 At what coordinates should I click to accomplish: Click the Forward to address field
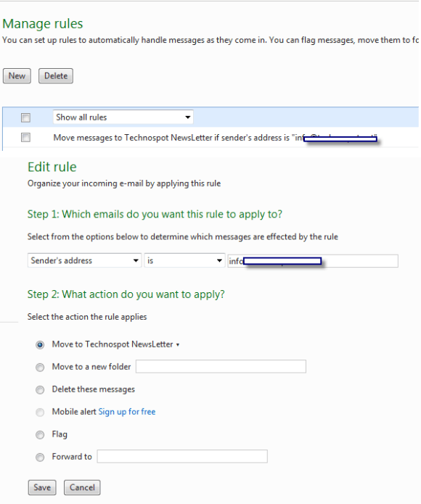(x=182, y=456)
